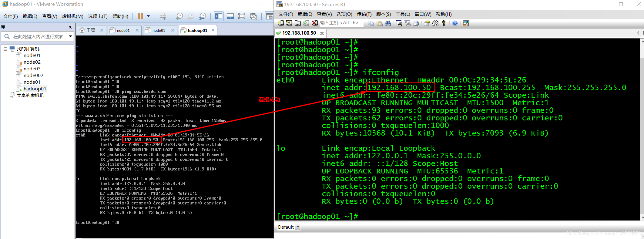Take a snapshot of the virtual machine

(x=179, y=16)
